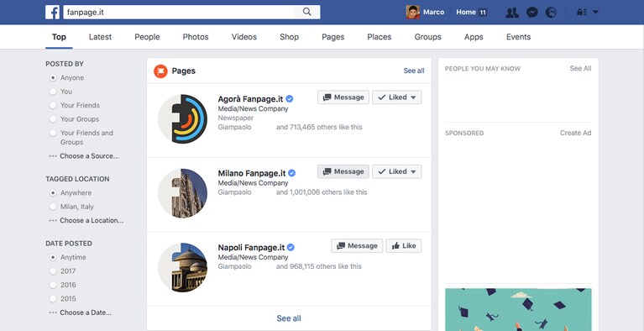
Task: Switch to the Events tab
Action: click(518, 37)
